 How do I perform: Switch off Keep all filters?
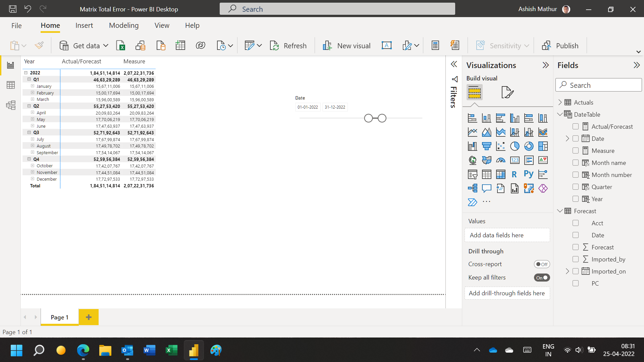click(x=542, y=278)
